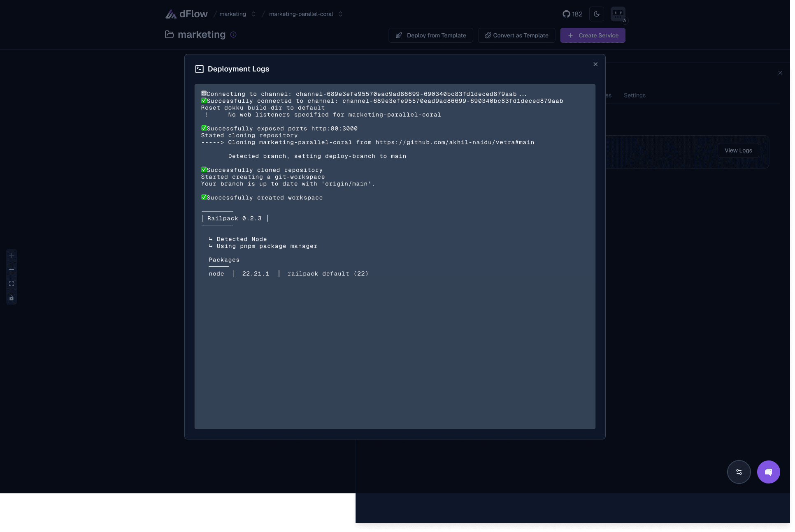Toggle dark mode with the moon icon
795x532 pixels.
[596, 14]
